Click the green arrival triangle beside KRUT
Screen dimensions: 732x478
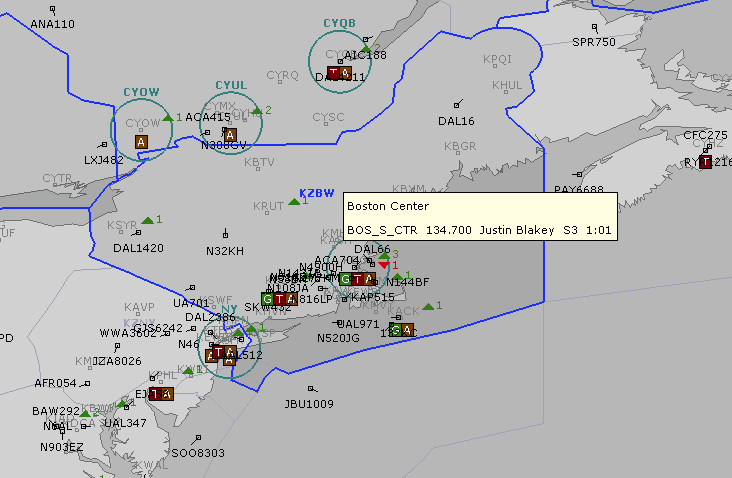tap(294, 202)
